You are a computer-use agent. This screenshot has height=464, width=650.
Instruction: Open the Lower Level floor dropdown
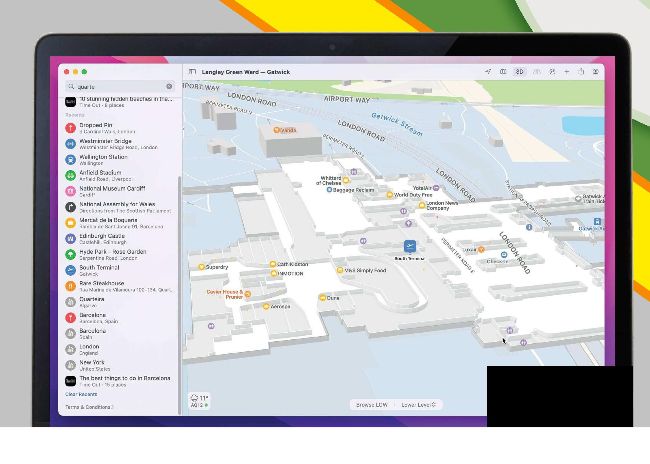[x=420, y=405]
